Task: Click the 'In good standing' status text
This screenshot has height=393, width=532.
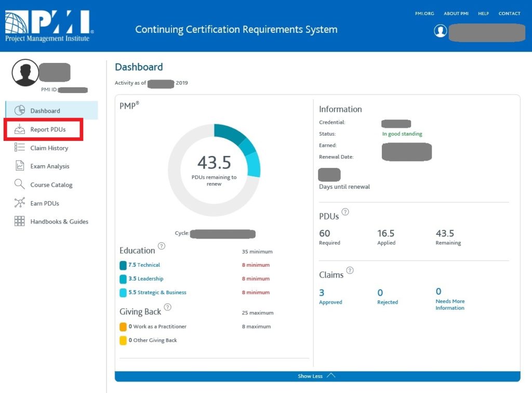Action: click(402, 134)
